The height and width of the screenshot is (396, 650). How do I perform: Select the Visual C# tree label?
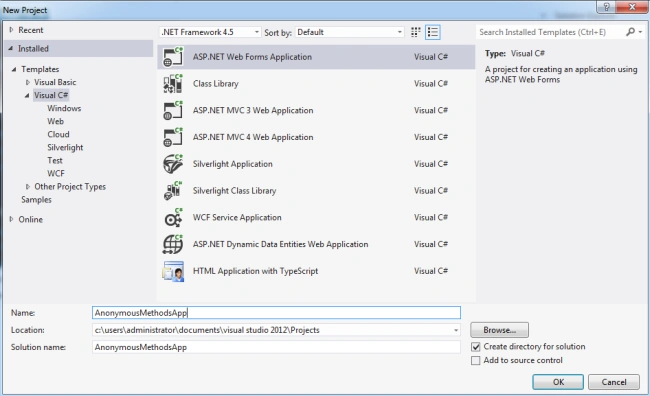point(51,95)
